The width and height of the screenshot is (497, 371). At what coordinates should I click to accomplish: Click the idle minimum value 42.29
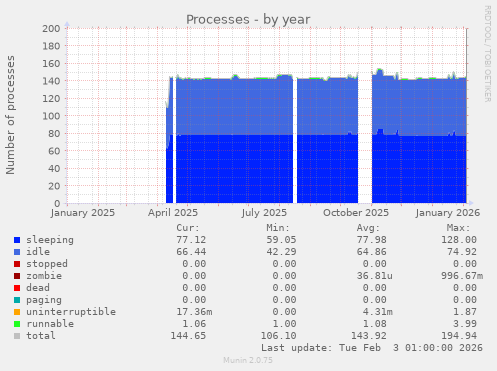click(x=281, y=252)
